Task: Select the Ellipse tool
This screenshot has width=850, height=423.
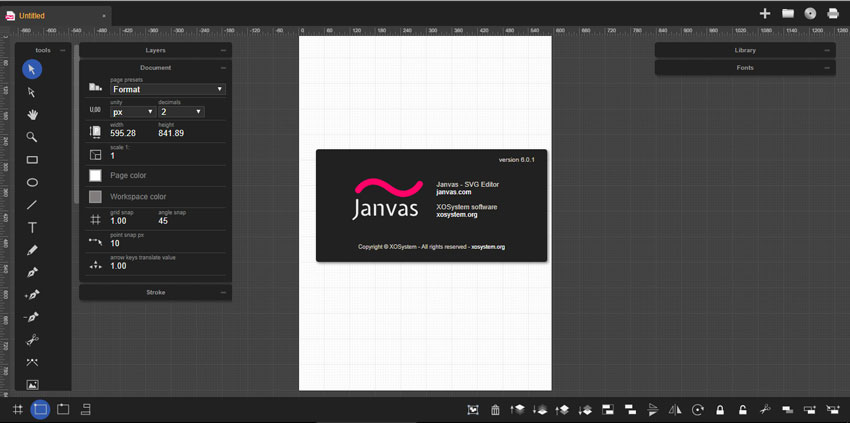Action: coord(32,183)
